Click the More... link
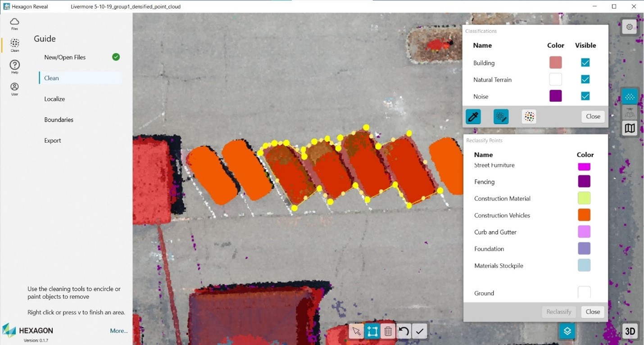 [119, 331]
